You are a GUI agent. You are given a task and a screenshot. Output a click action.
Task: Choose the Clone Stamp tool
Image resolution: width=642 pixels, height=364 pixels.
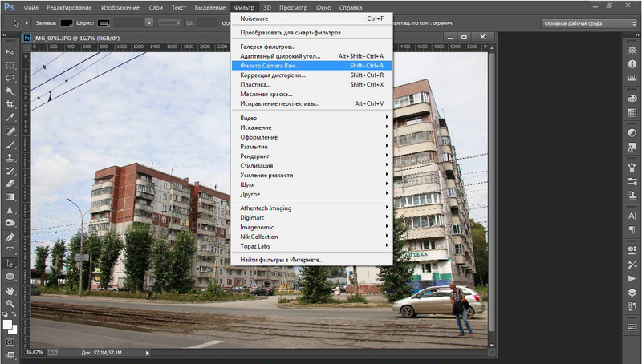(10, 157)
